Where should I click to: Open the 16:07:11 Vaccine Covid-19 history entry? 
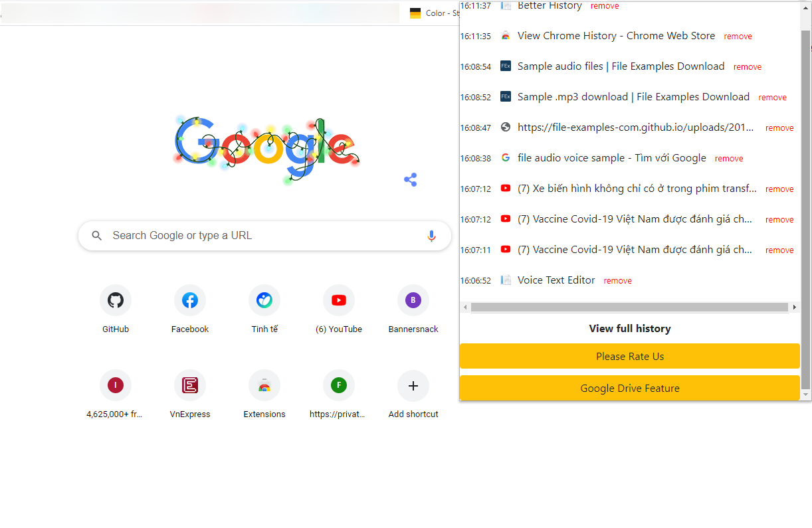[x=635, y=250]
